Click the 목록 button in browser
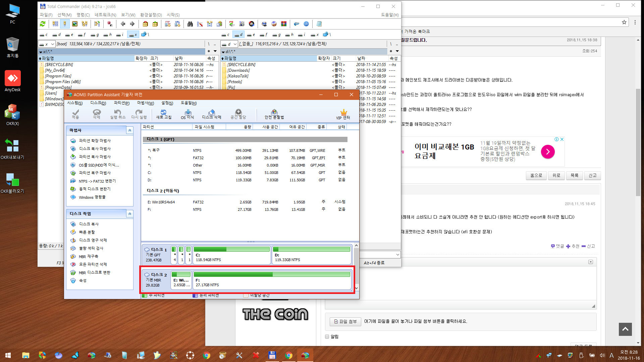 pos(575,175)
